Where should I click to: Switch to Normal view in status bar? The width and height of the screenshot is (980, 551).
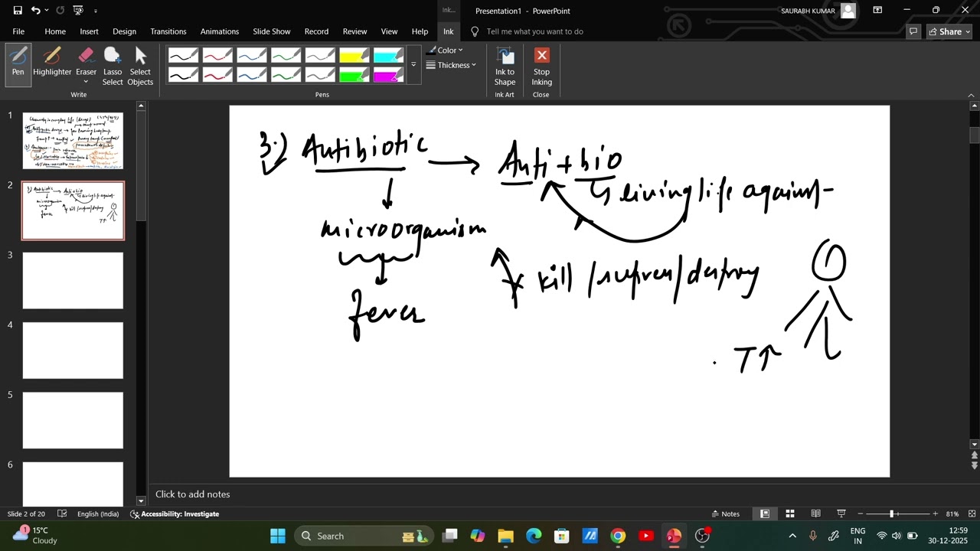tap(764, 514)
